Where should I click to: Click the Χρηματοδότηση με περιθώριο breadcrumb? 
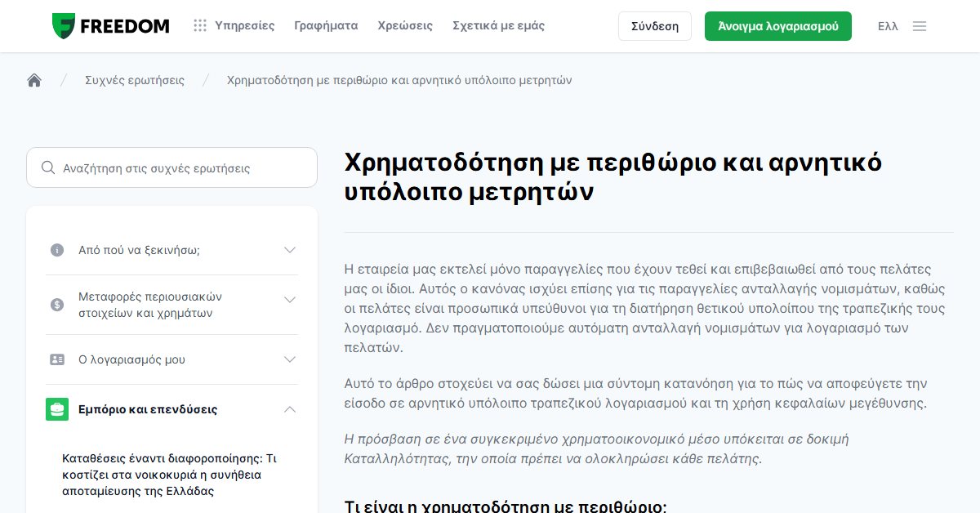click(399, 80)
